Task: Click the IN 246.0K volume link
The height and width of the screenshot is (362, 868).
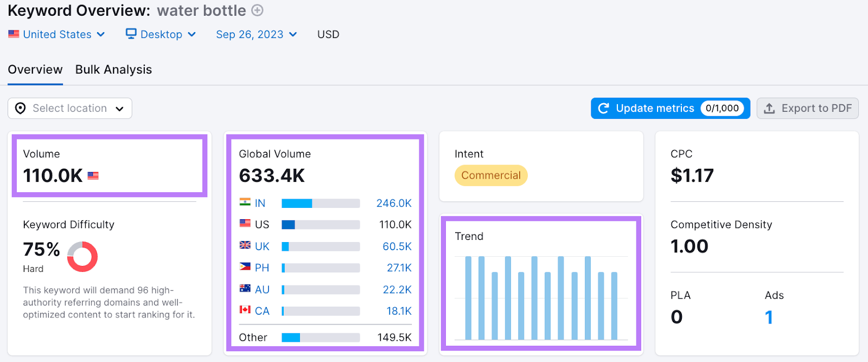Action: click(x=393, y=203)
